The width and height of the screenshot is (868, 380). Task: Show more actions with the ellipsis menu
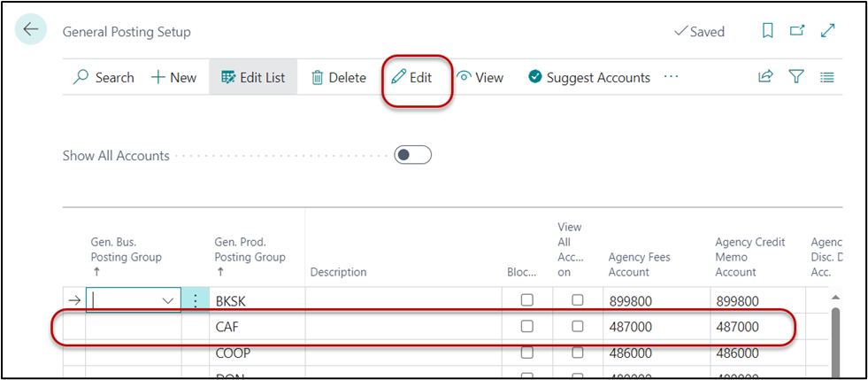[671, 77]
